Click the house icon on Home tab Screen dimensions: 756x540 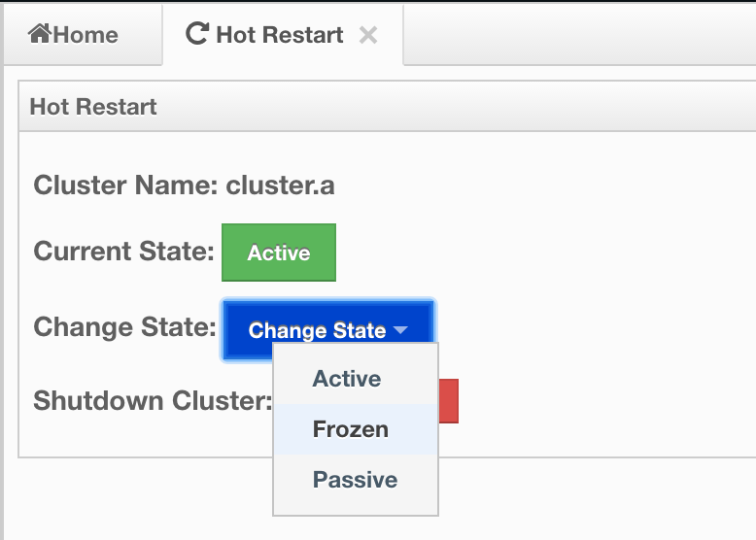(x=40, y=34)
